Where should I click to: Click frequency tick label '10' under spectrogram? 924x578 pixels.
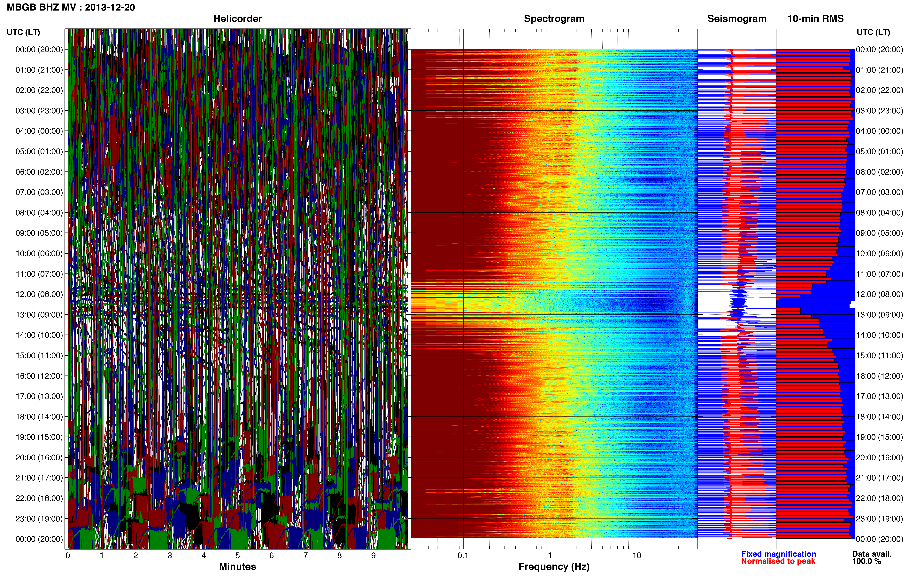[637, 555]
